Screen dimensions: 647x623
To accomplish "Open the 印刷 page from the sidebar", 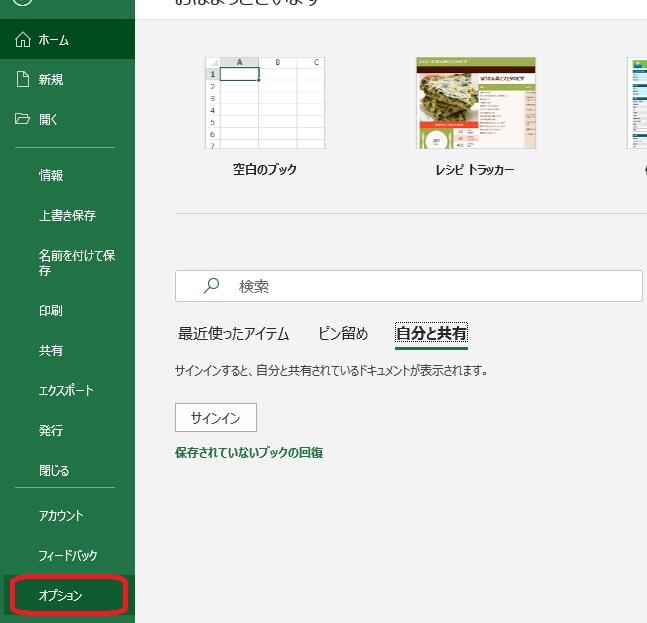I will [51, 311].
